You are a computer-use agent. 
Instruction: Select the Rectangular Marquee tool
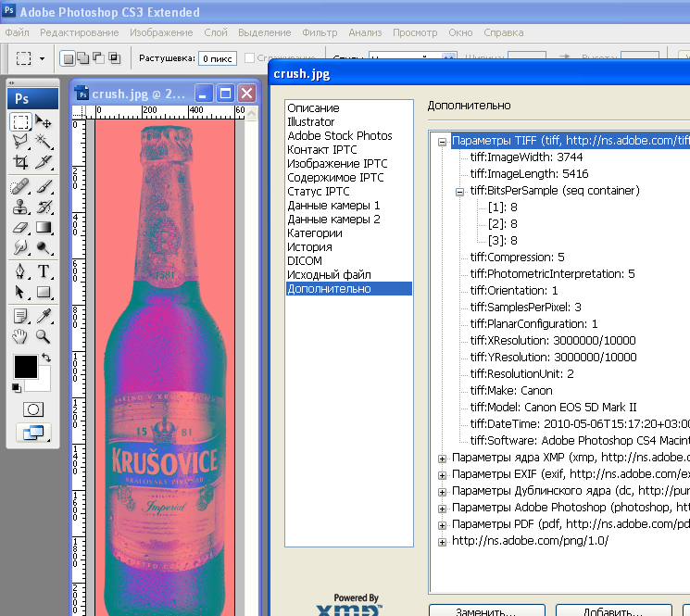click(x=20, y=121)
